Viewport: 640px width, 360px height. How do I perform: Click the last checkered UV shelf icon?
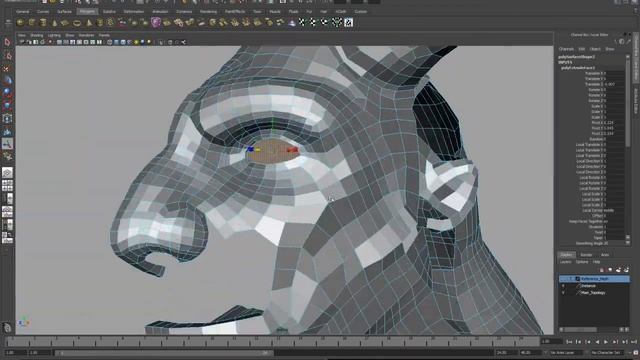349,22
